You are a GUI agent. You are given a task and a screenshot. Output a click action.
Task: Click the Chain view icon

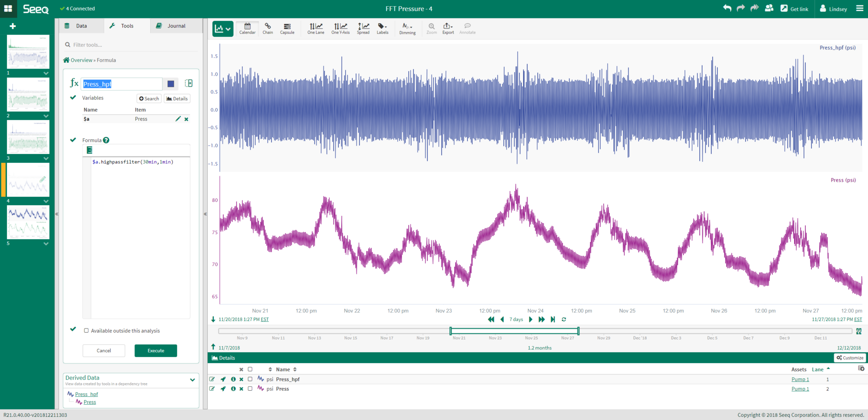(x=267, y=29)
